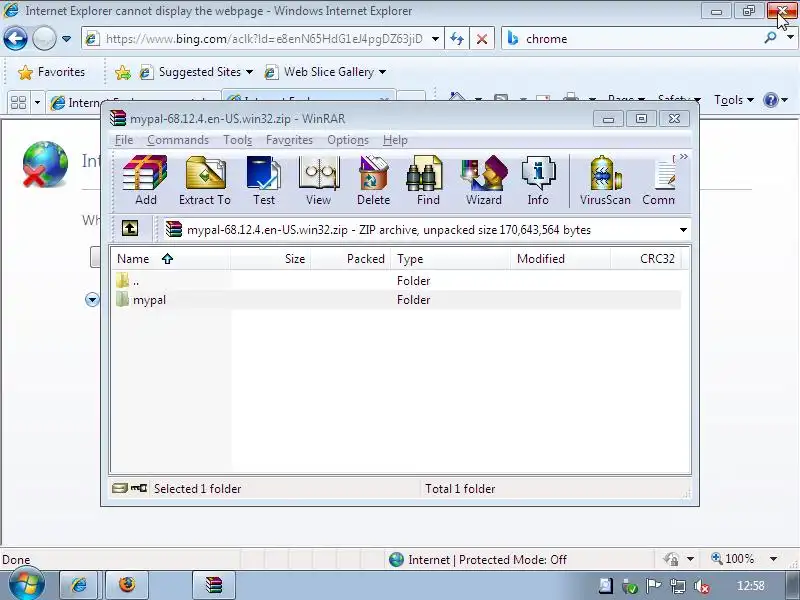Click the IE Help question mark icon
This screenshot has width=800, height=600.
click(771, 100)
